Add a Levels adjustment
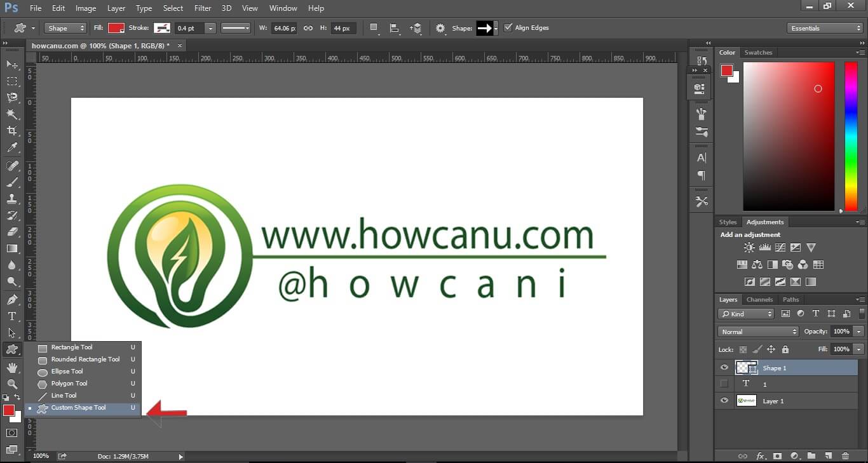 [x=764, y=248]
